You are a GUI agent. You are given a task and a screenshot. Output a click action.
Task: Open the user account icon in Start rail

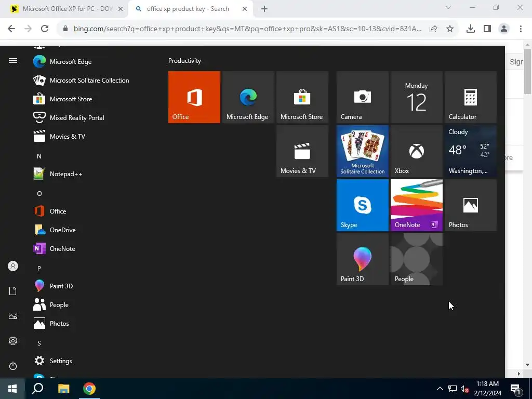pyautogui.click(x=13, y=266)
